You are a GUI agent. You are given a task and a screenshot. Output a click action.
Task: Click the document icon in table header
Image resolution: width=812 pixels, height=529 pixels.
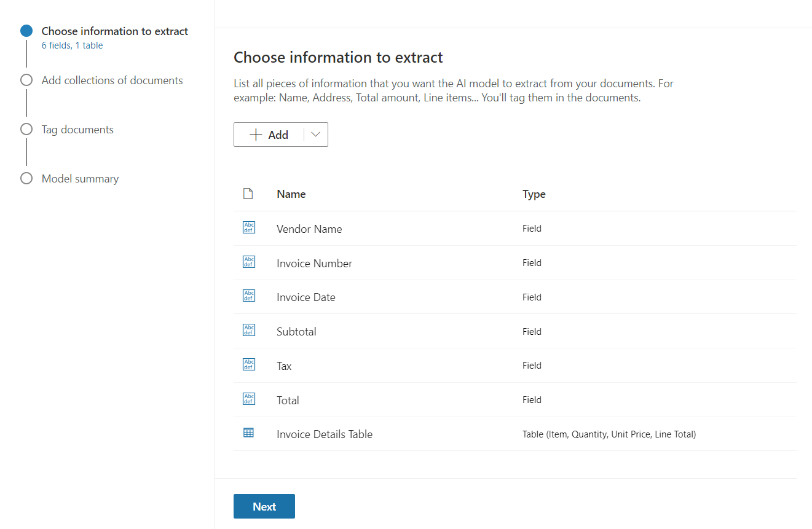point(248,194)
